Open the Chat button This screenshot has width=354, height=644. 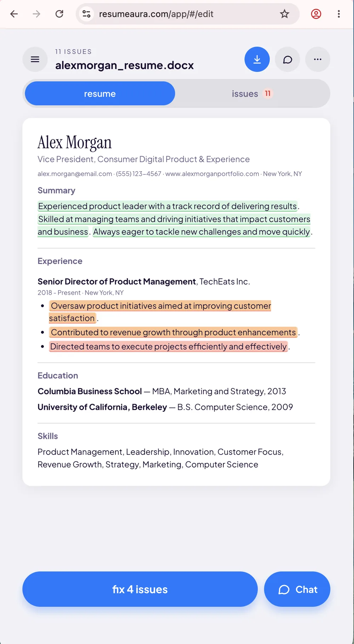pyautogui.click(x=297, y=589)
